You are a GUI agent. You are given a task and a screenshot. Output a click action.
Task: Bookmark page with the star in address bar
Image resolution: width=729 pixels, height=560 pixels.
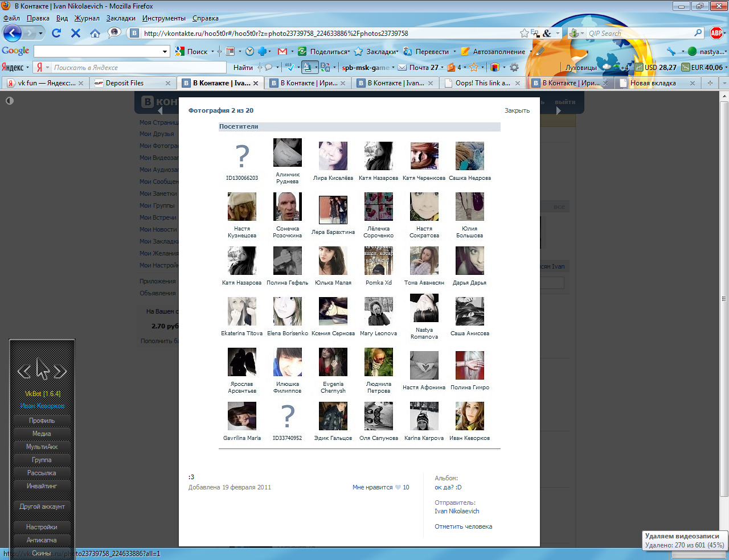524,33
